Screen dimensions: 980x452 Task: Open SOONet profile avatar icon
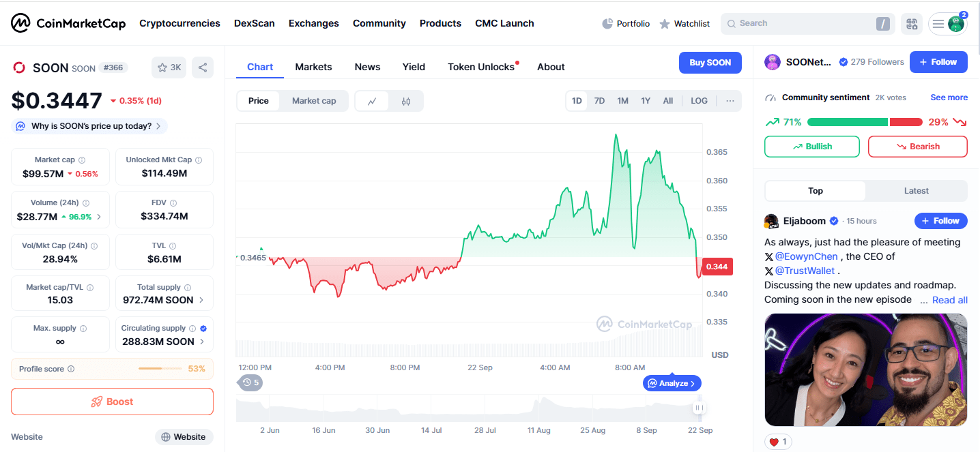tap(773, 62)
